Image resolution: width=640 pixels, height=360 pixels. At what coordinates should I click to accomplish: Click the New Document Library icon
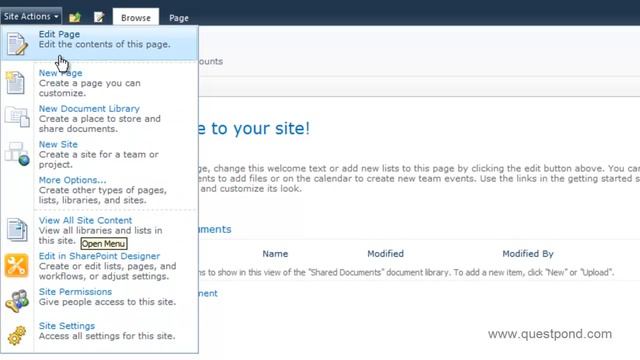coord(17,117)
